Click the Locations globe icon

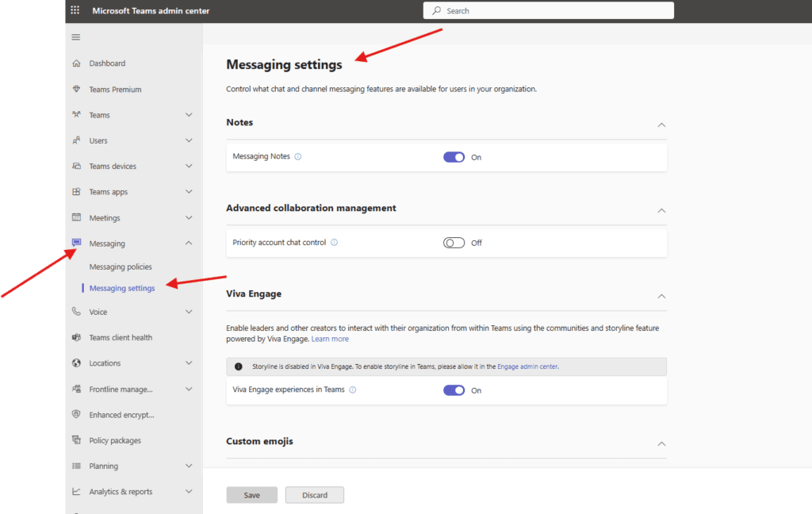point(76,363)
